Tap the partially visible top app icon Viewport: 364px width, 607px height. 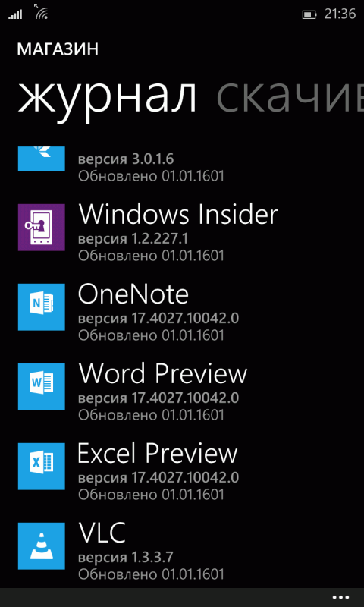point(42,159)
